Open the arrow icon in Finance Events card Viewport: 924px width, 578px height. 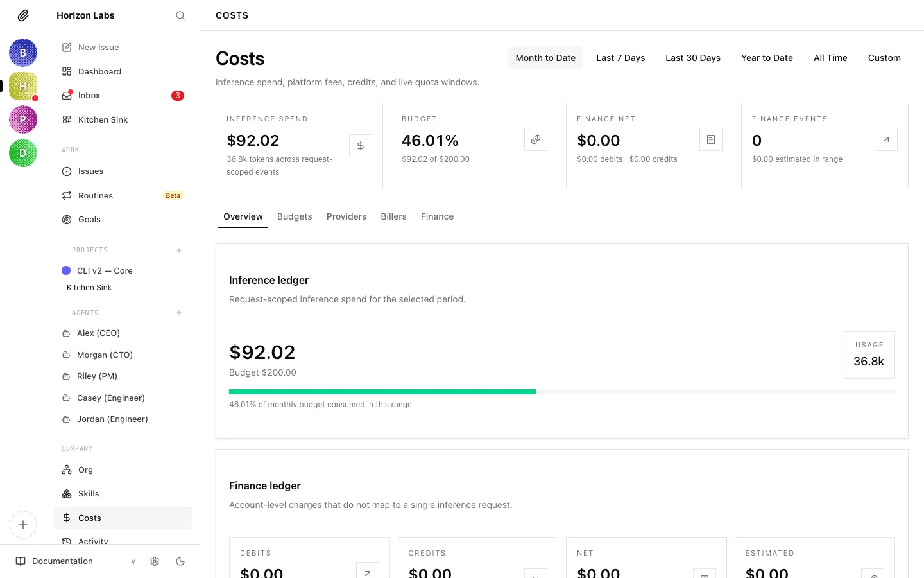click(886, 139)
